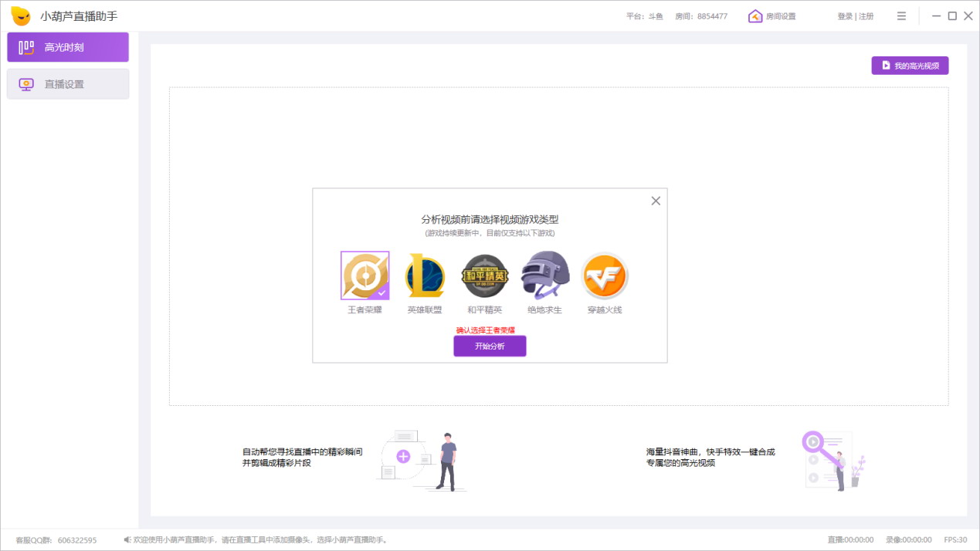Screen dimensions: 980x551
Task: Click the room number 8854477
Action: click(x=711, y=16)
